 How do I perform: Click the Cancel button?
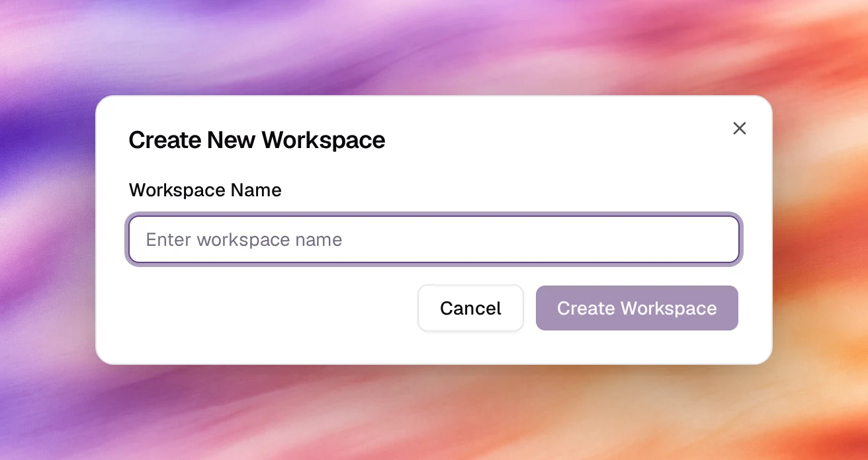click(x=470, y=308)
